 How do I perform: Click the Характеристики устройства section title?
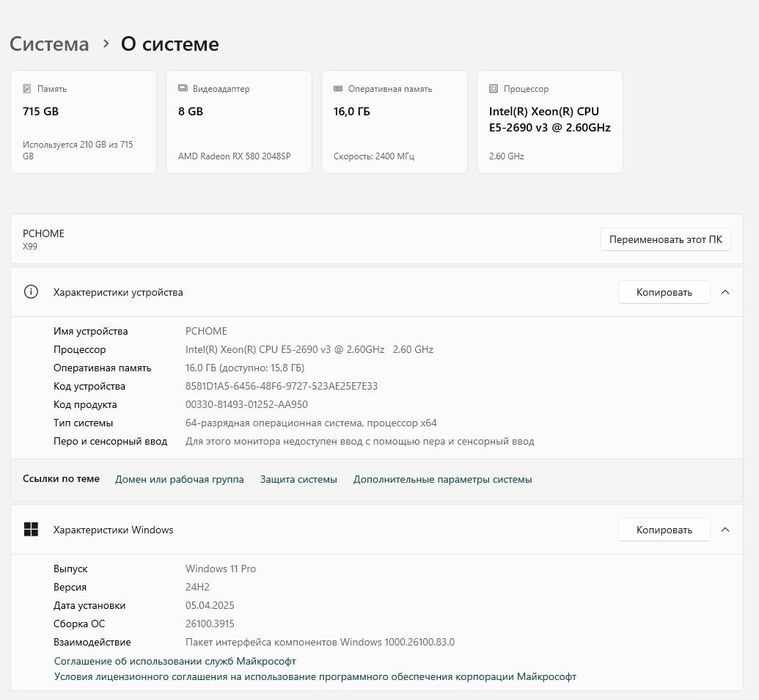(x=118, y=292)
